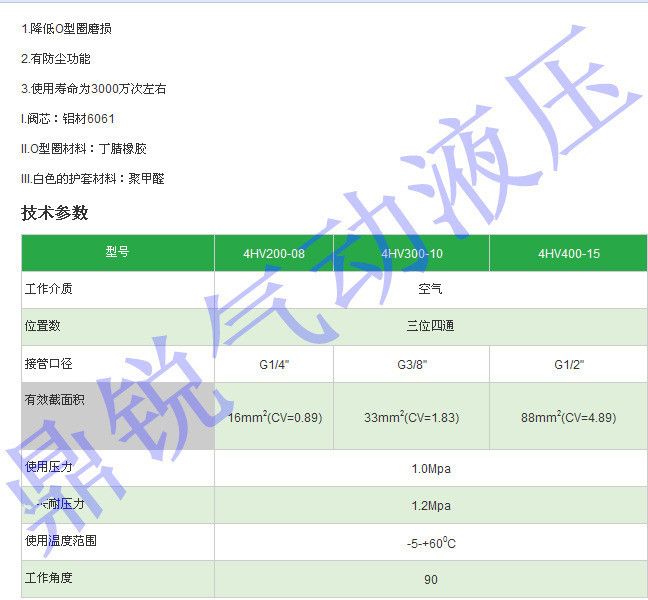This screenshot has height=600, width=648.
Task: Click the 1.0Mpa pressure value
Action: (430, 469)
